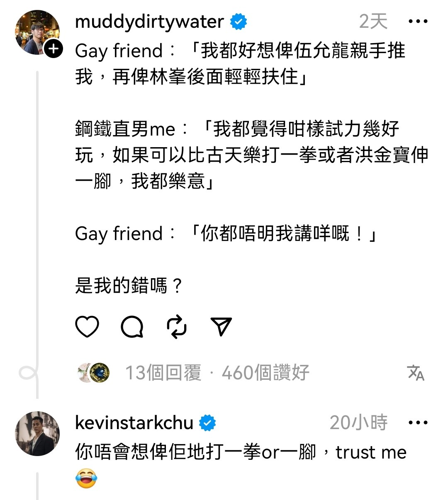View the 13個回覆 replies list
The height and width of the screenshot is (500, 448).
(x=163, y=373)
